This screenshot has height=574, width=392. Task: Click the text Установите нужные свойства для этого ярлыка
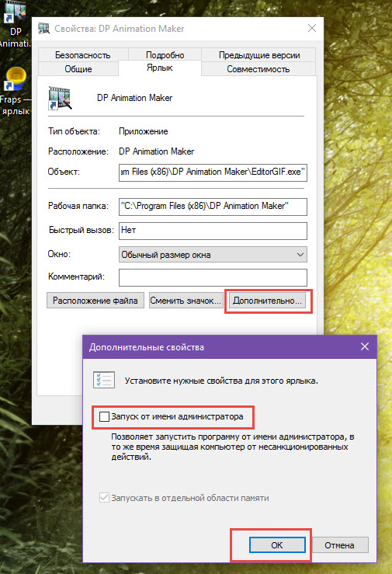point(221,381)
